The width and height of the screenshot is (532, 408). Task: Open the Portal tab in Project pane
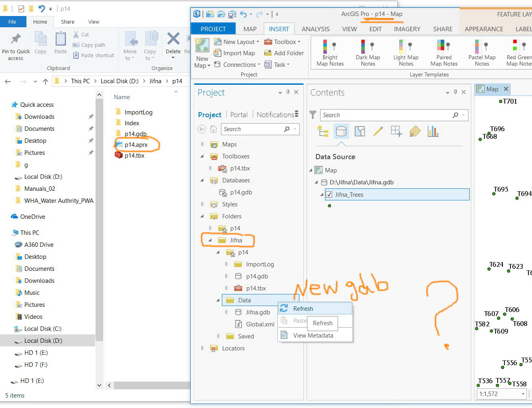tap(239, 115)
